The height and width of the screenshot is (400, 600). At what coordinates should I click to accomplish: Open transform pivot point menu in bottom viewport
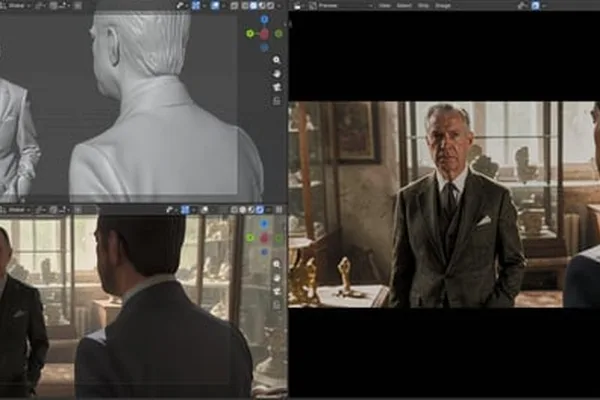pyautogui.click(x=40, y=210)
